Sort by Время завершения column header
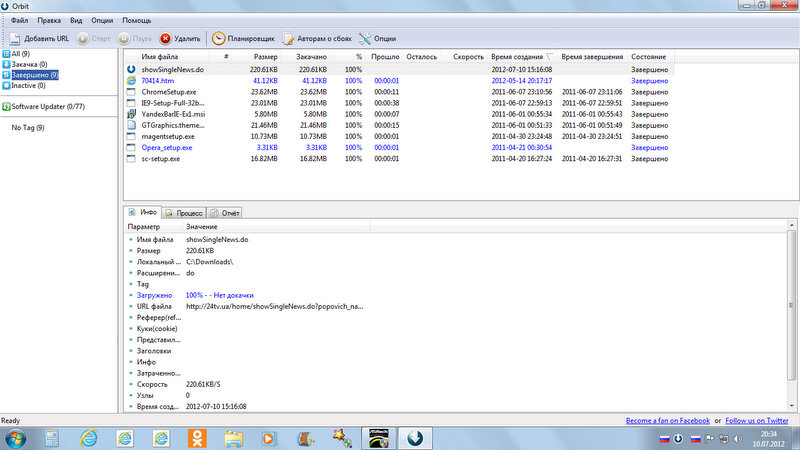 [592, 57]
